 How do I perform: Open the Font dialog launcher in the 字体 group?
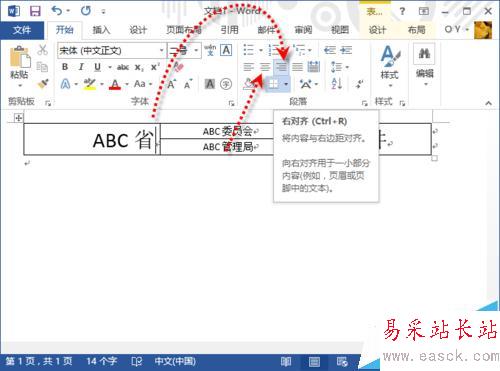232,104
